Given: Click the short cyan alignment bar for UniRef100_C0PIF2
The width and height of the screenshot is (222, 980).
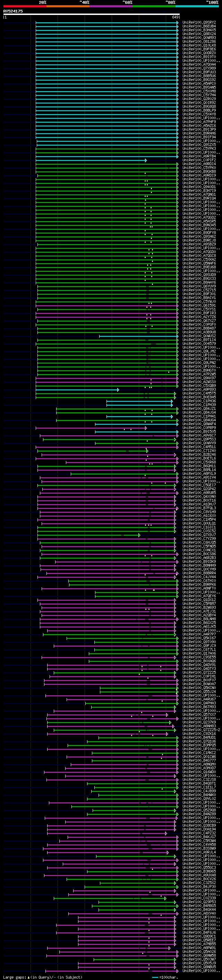Looking at the screenshot, I should point(92,160).
